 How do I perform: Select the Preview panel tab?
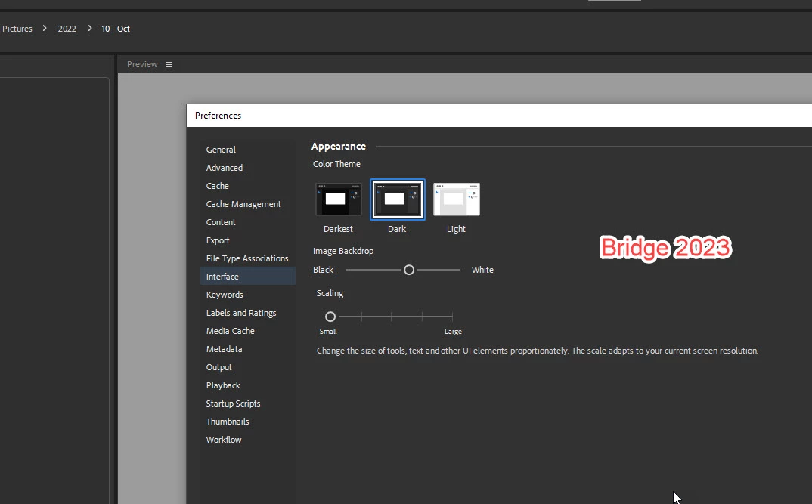tap(142, 64)
